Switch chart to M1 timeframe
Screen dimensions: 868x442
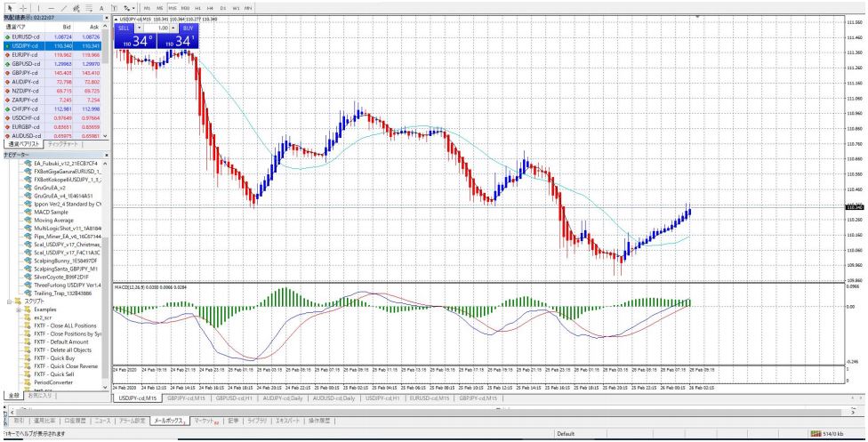(147, 8)
